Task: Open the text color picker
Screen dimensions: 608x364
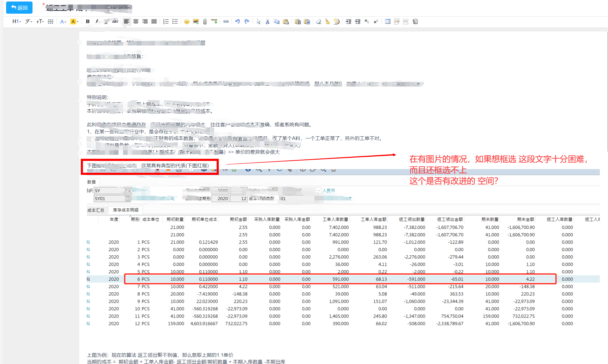Action: pos(63,22)
